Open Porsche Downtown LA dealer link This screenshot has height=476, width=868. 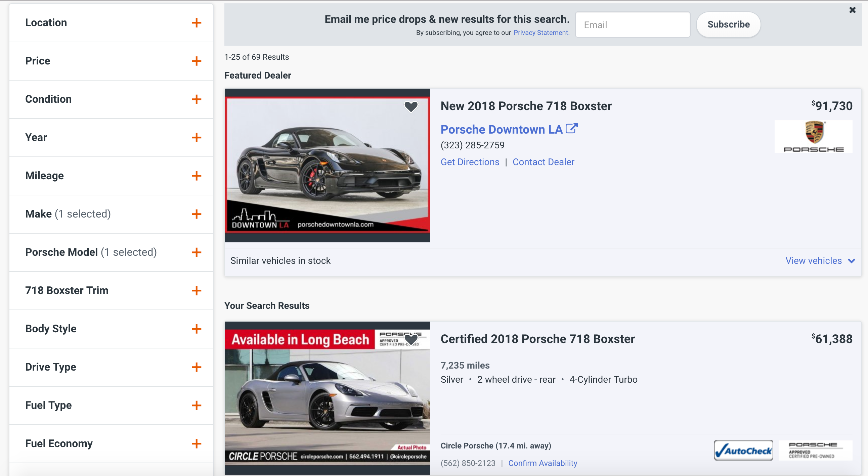coord(502,129)
